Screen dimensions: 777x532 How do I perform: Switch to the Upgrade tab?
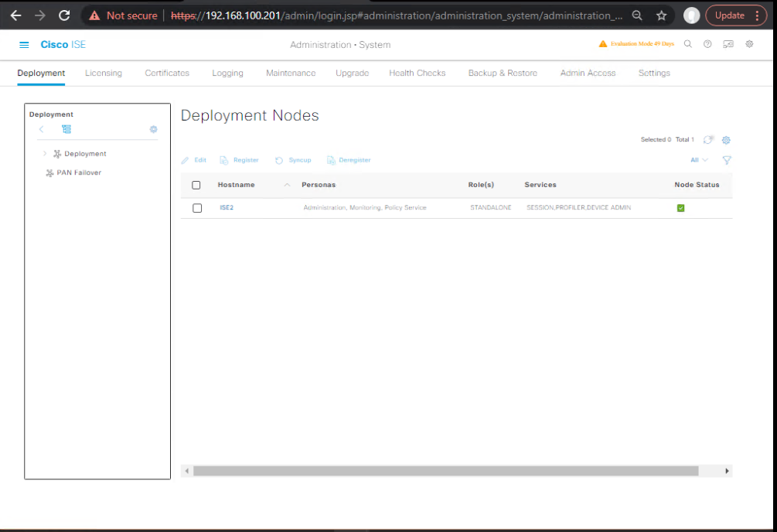[x=353, y=73]
